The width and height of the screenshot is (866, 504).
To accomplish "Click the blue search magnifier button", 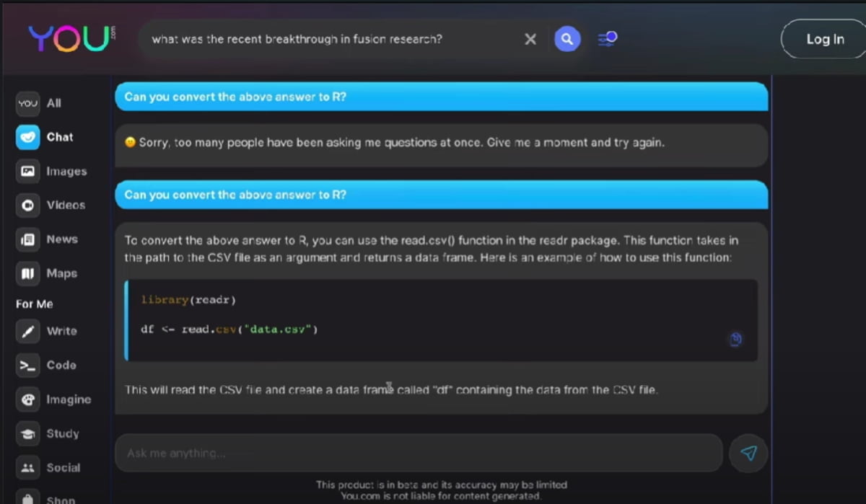I will click(x=567, y=39).
